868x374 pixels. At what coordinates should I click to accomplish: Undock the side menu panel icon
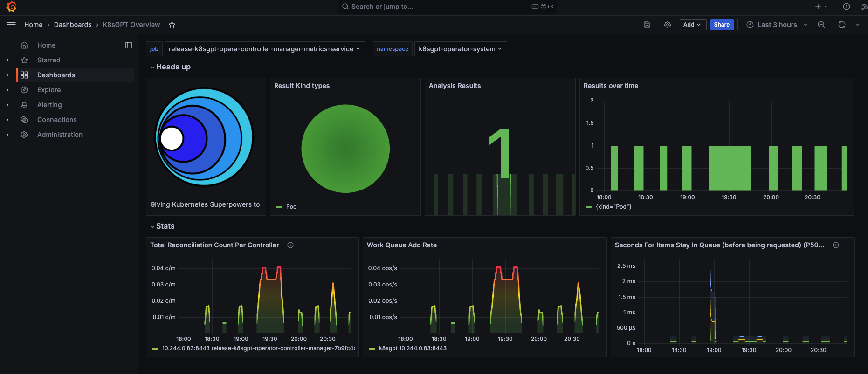pos(129,45)
